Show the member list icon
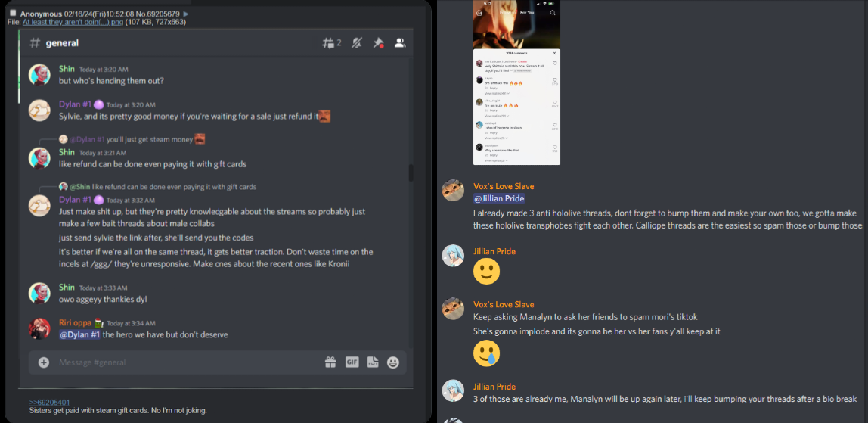This screenshot has width=868, height=423. click(x=400, y=42)
